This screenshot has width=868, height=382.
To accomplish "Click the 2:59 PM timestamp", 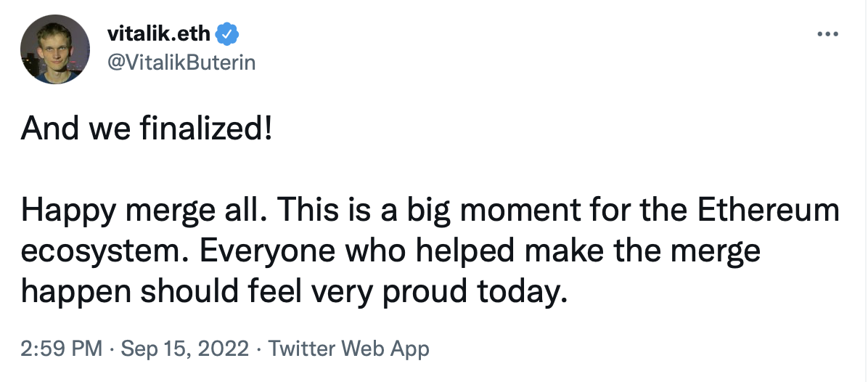I will (62, 349).
